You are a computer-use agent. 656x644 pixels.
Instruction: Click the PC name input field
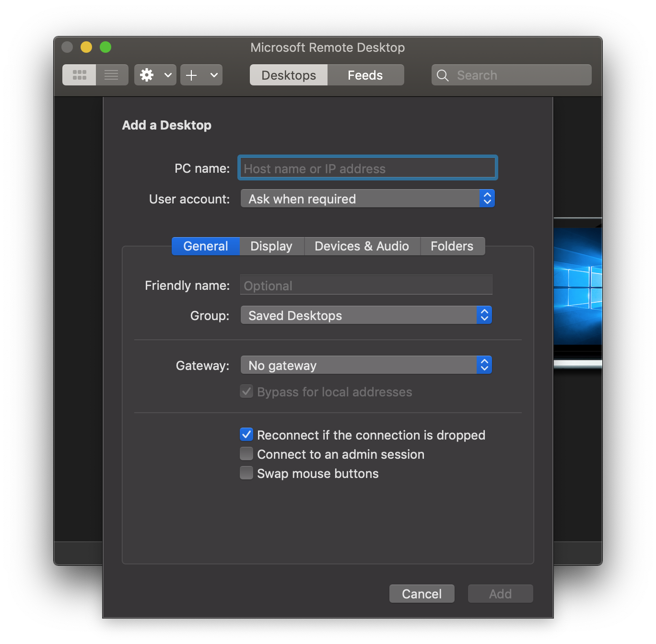(x=367, y=168)
